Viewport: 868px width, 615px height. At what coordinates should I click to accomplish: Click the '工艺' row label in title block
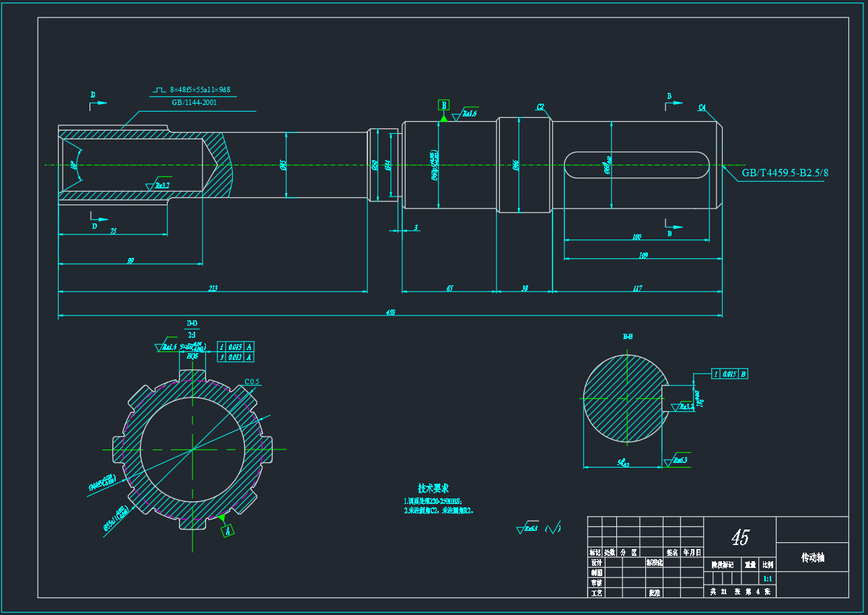click(x=596, y=593)
